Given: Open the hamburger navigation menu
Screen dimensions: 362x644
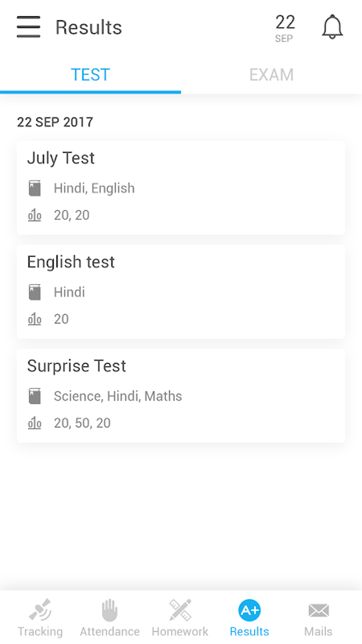Looking at the screenshot, I should tap(28, 27).
